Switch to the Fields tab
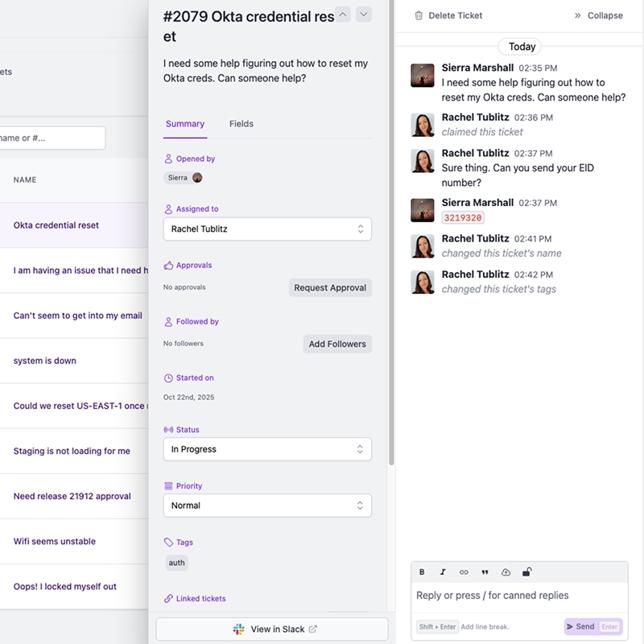The width and height of the screenshot is (644, 644). point(241,124)
